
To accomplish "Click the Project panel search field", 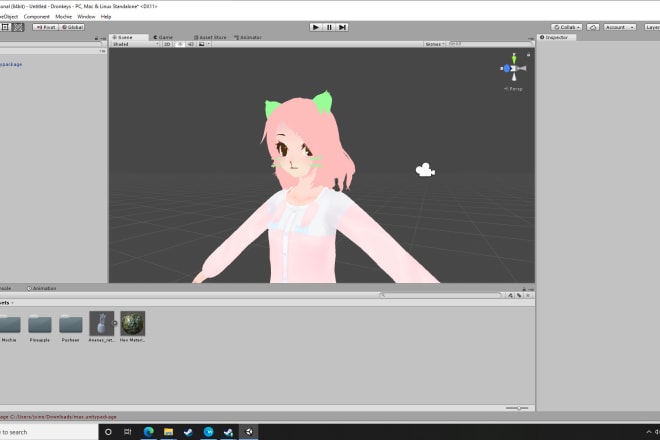I will (x=440, y=295).
